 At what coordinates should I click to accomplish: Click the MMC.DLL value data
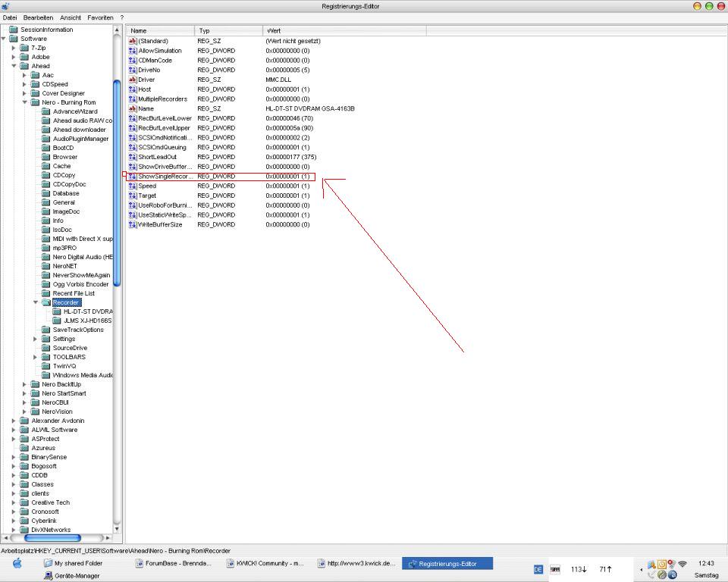pos(278,80)
